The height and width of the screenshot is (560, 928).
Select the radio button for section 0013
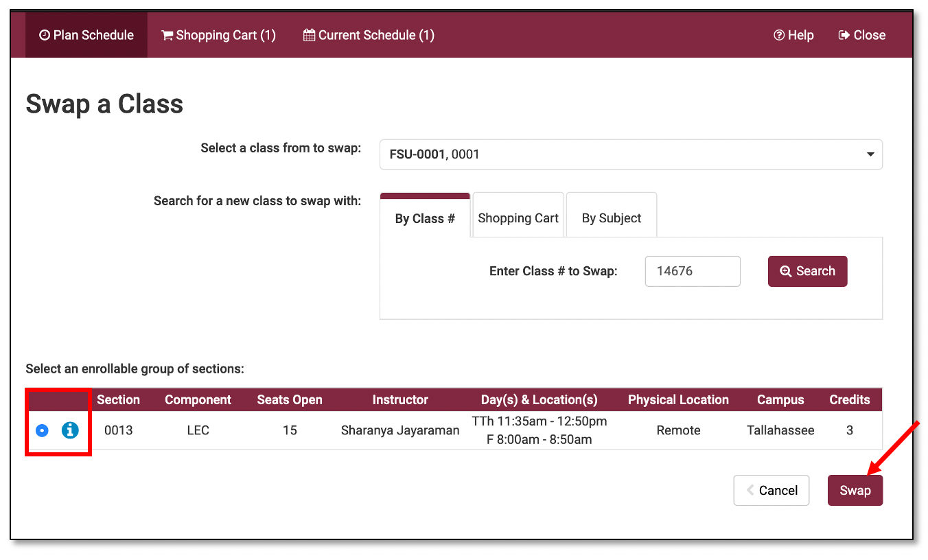click(x=42, y=431)
